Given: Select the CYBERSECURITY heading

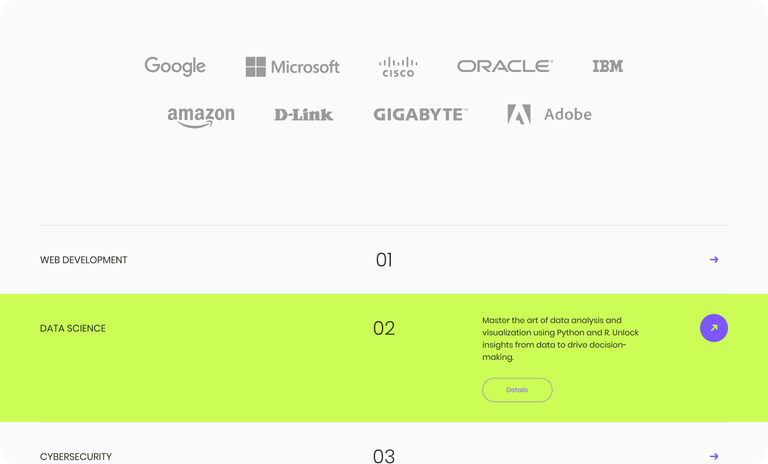Looking at the screenshot, I should coord(76,457).
